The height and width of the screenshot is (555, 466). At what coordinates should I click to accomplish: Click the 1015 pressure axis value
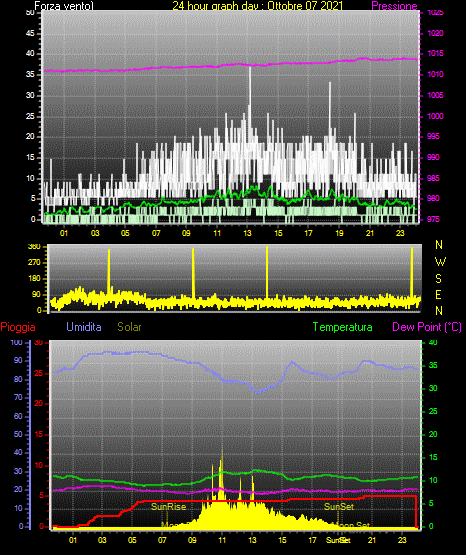click(x=435, y=53)
